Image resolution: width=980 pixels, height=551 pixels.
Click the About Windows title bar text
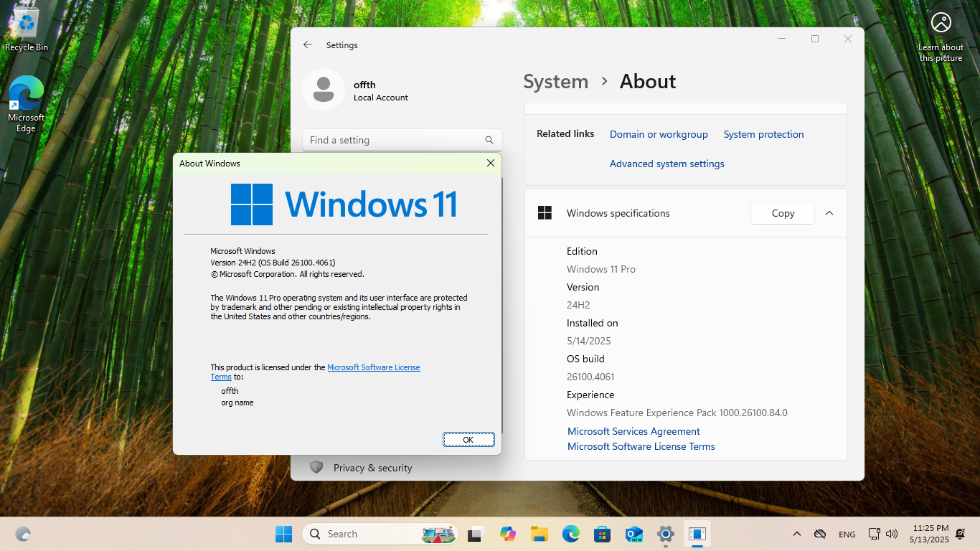[x=209, y=164]
